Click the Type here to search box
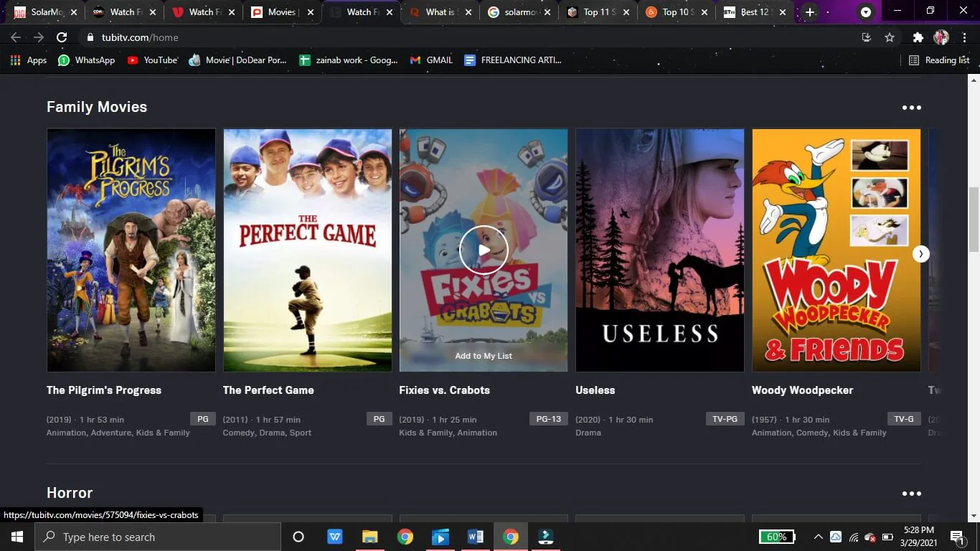Screen dimensions: 980x551 click(158, 537)
